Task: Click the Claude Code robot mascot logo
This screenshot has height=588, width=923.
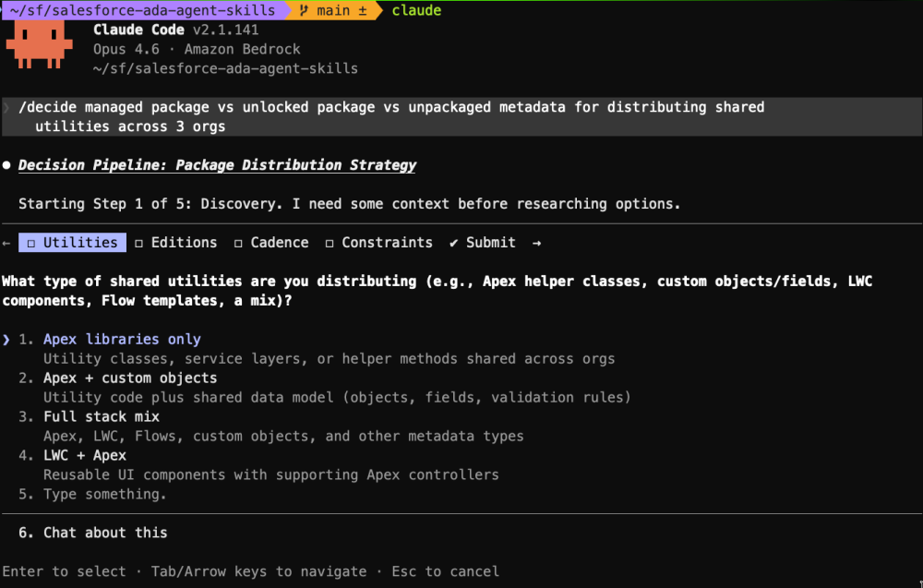Action: [40, 44]
